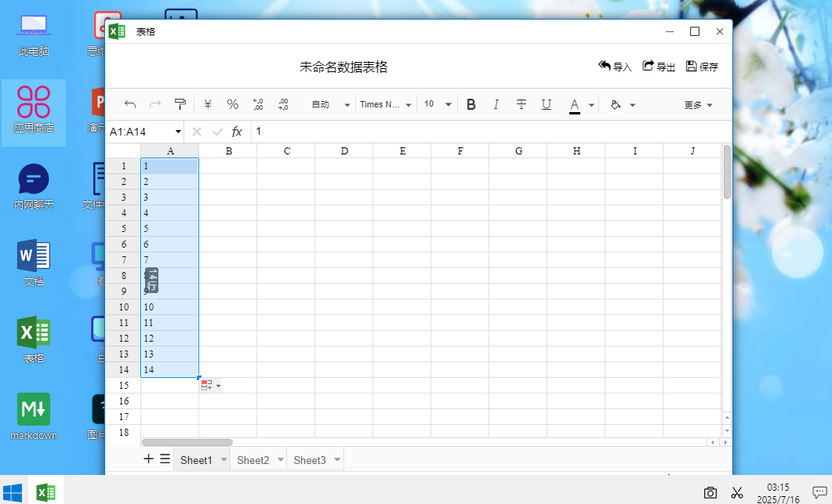
Task: Expand the cell name box dropdown arrow
Action: click(178, 132)
